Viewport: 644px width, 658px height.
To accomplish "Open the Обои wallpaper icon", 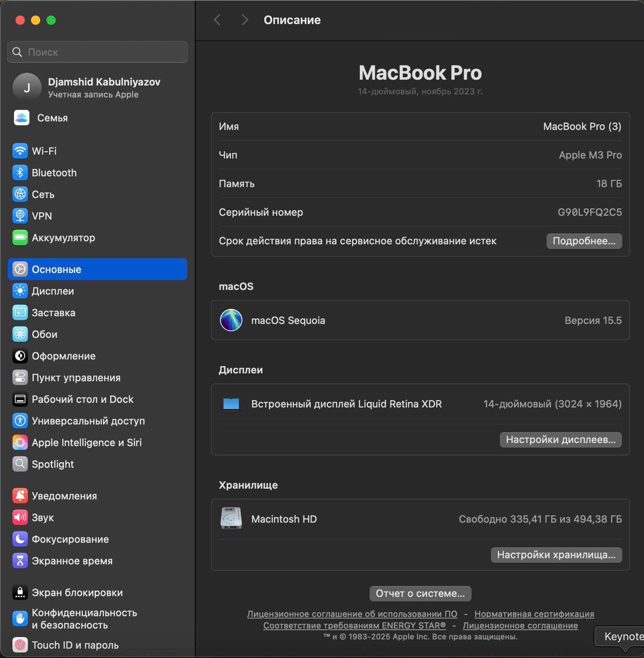I will tap(20, 334).
